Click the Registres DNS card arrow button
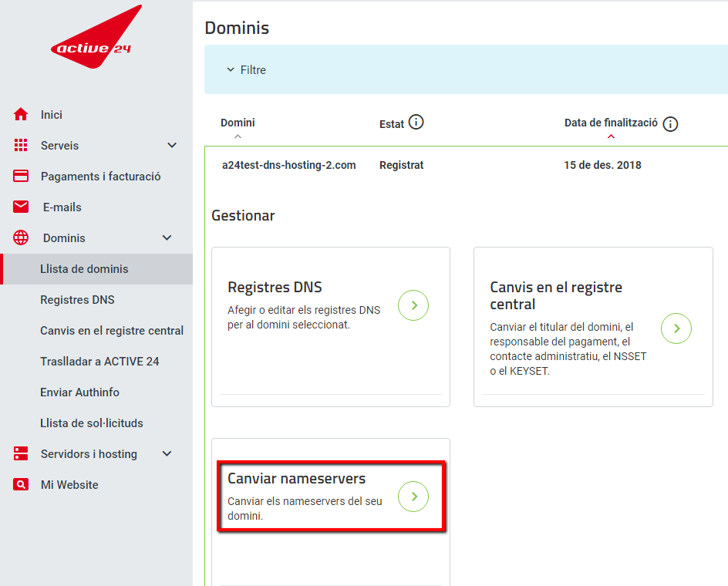 coord(413,305)
